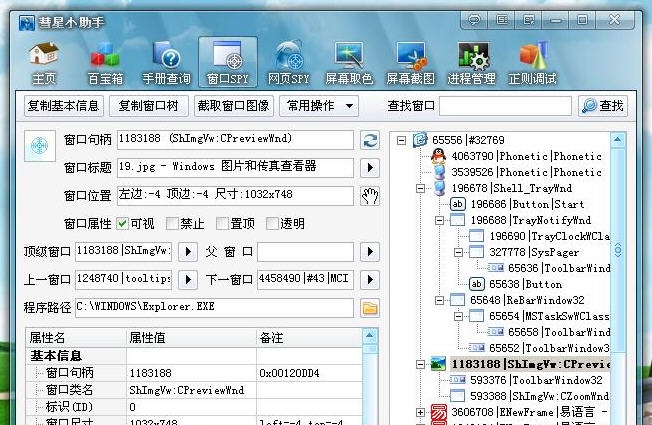Image resolution: width=652 pixels, height=425 pixels.
Task: Open the 百宝箱 toolbox
Action: click(x=105, y=63)
